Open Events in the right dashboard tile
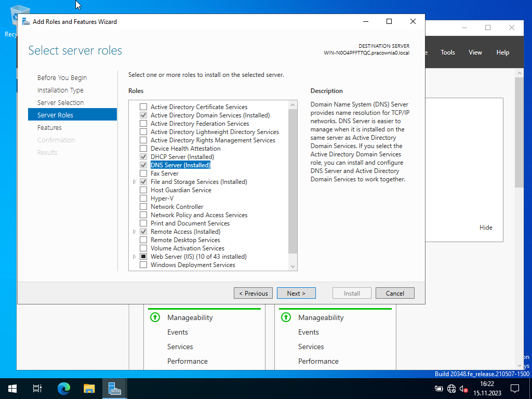 (309, 332)
